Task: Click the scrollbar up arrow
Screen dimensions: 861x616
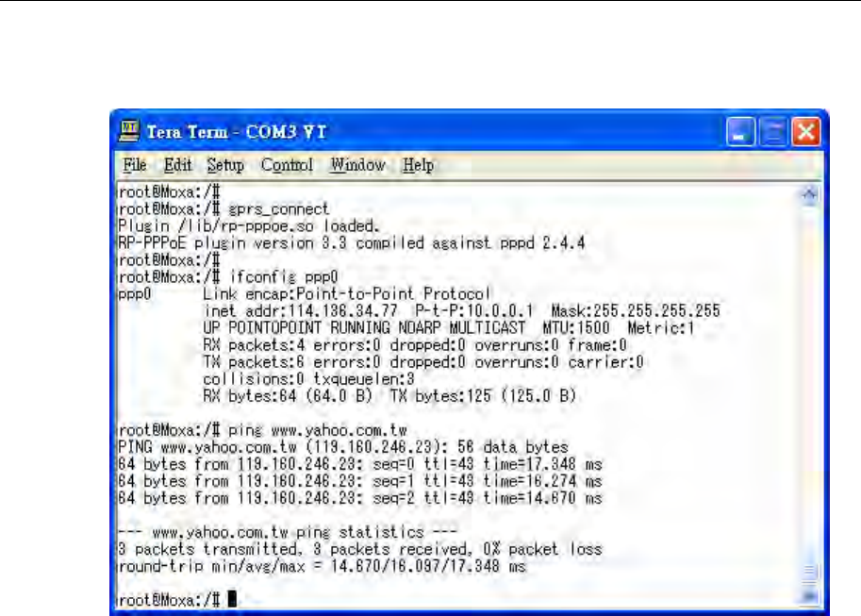Action: point(809,194)
